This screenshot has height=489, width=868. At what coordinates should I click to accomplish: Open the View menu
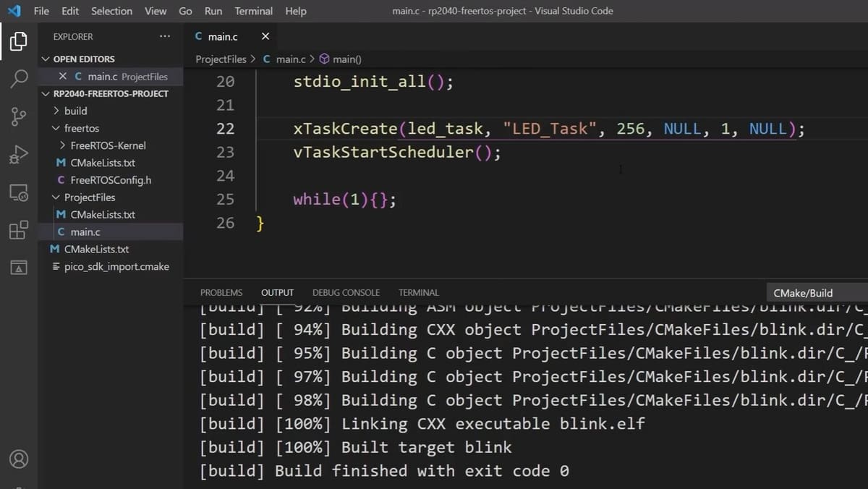[156, 11]
